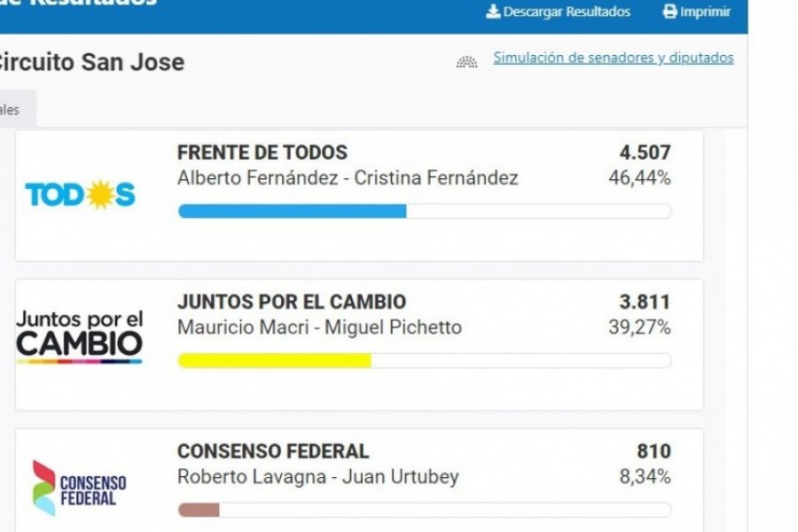This screenshot has height=532, width=798.
Task: Click the Consenso Federal logo
Action: 80,489
